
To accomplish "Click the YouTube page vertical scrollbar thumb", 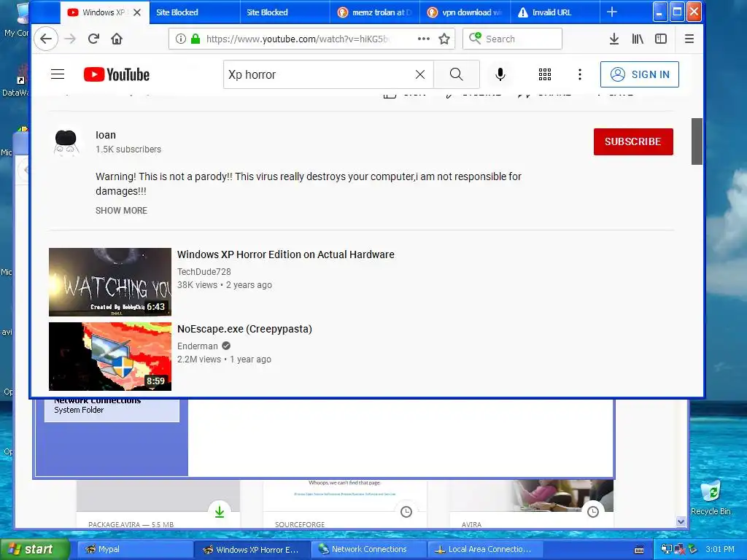I will (697, 141).
